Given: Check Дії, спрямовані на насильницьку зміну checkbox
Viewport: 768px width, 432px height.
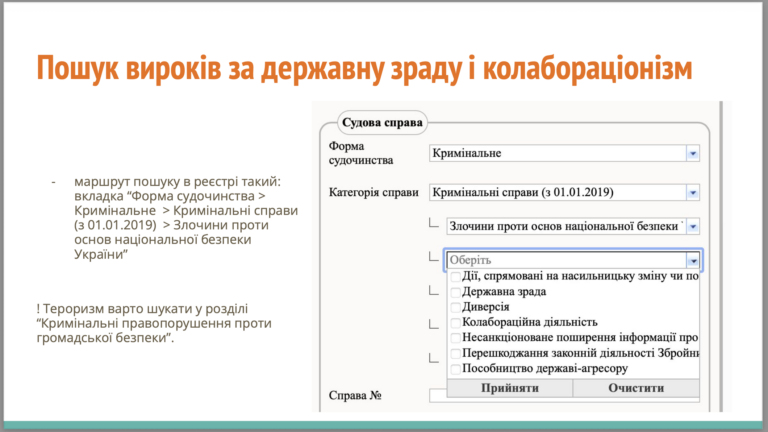Looking at the screenshot, I should [456, 277].
